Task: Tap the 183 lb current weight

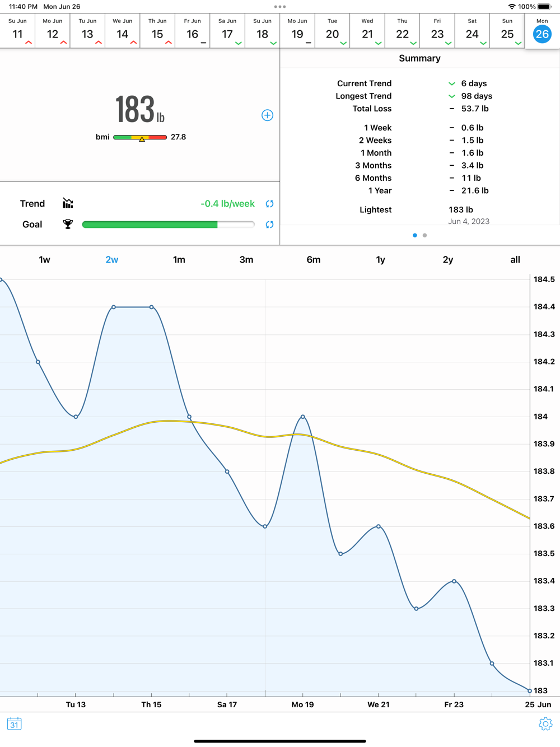Action: pos(140,109)
